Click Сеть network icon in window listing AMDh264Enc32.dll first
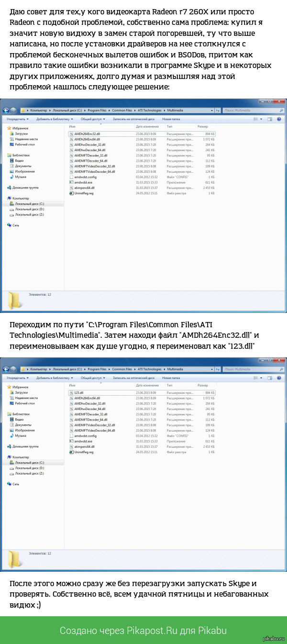This screenshot has height=644, width=287. 9,225
